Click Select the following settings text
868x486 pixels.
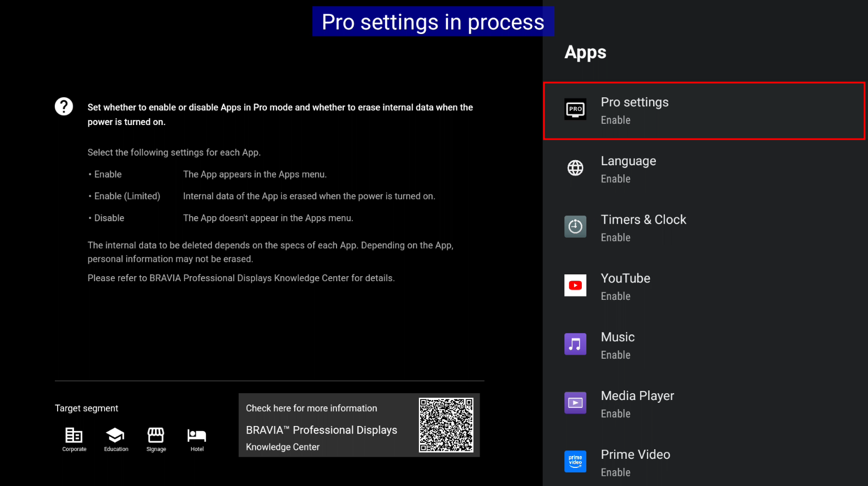[x=174, y=153]
